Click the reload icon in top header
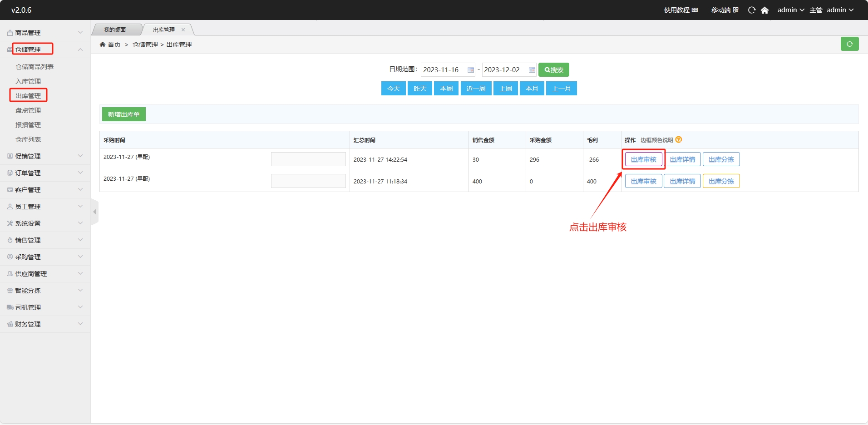 point(751,10)
